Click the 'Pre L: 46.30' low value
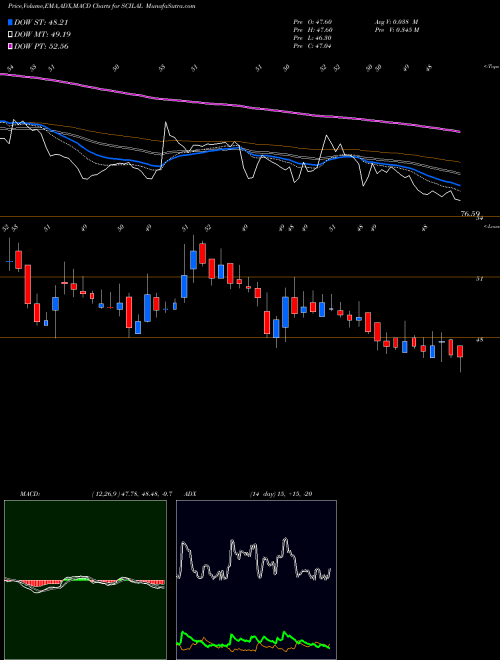Viewport: 500px width, 660px height. click(x=313, y=38)
